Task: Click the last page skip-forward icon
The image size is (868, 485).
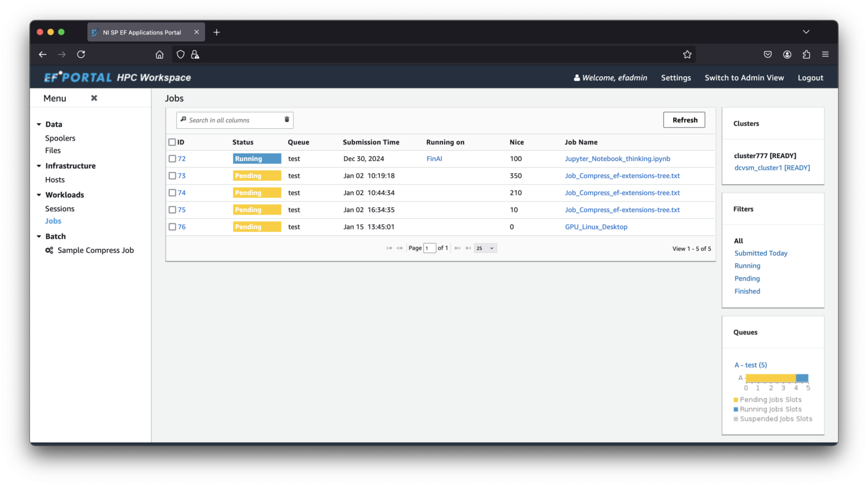Action: 468,248
